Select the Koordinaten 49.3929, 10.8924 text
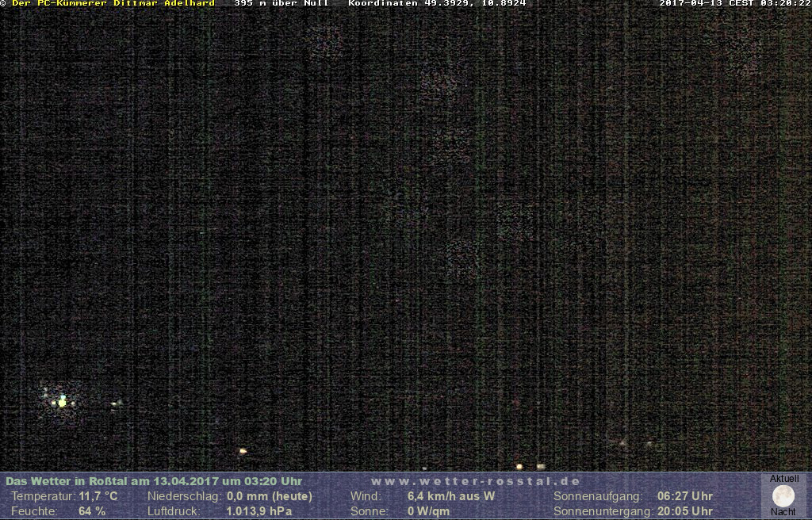812x520 pixels. [x=437, y=3]
